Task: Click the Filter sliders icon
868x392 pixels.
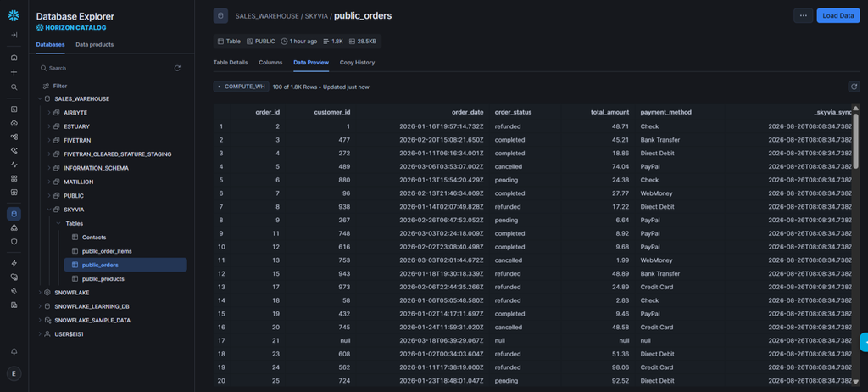Action: (46, 86)
